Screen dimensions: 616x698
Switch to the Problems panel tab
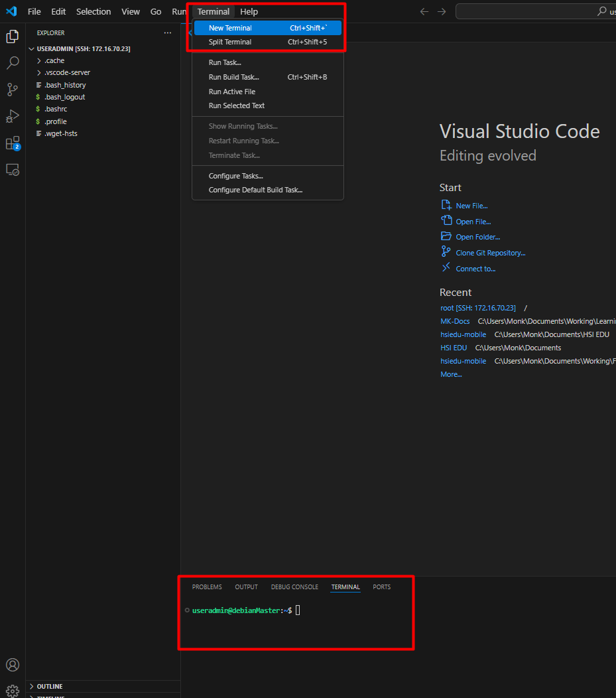click(x=207, y=587)
